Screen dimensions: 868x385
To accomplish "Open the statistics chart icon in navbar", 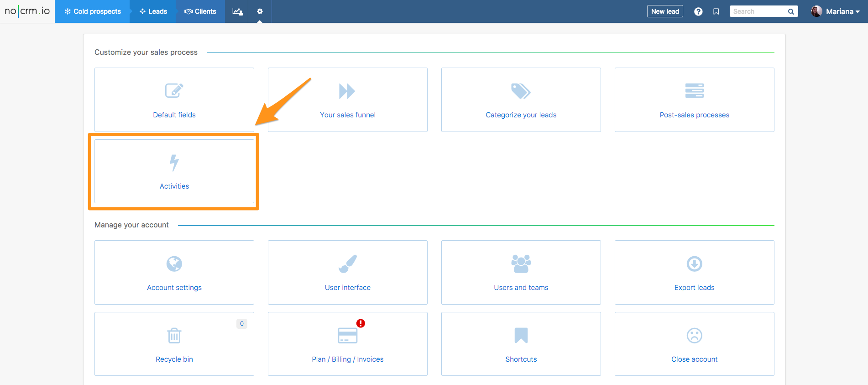I will coord(237,11).
